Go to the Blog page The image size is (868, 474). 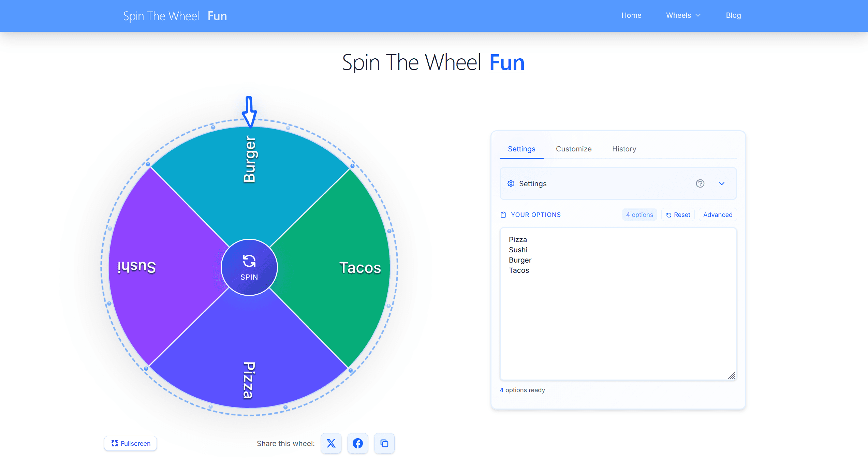[733, 15]
